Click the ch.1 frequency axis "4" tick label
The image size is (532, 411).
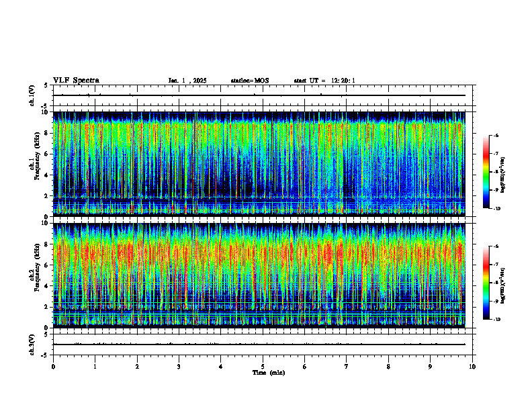[x=47, y=175]
